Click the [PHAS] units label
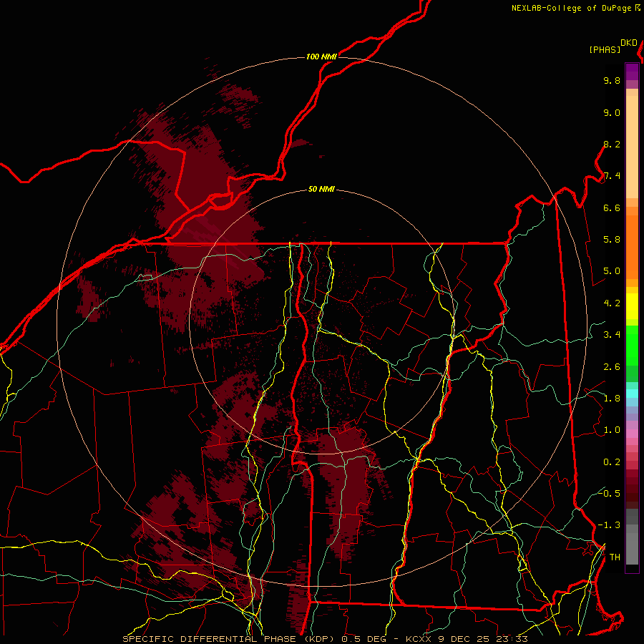The image size is (644, 644). pos(605,49)
